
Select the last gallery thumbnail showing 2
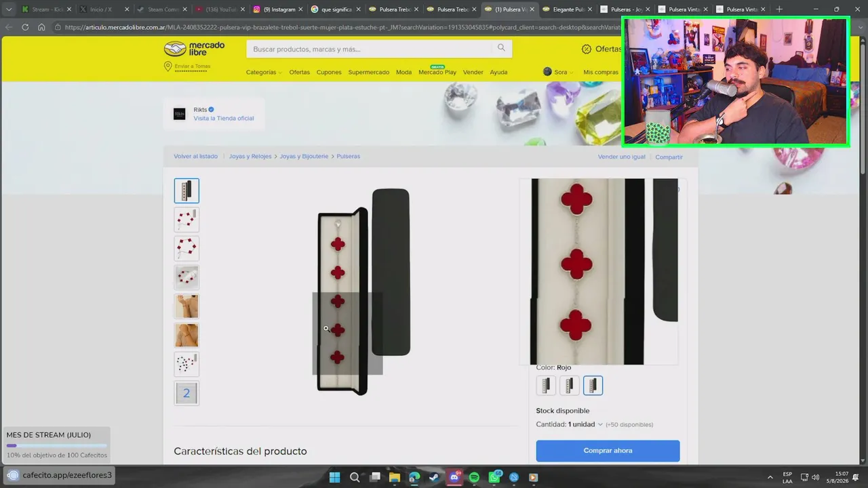[x=186, y=393]
